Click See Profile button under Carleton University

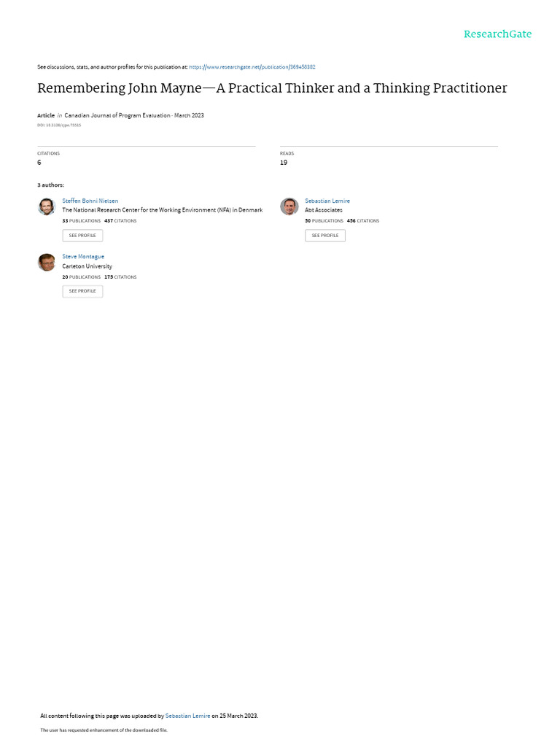click(82, 291)
